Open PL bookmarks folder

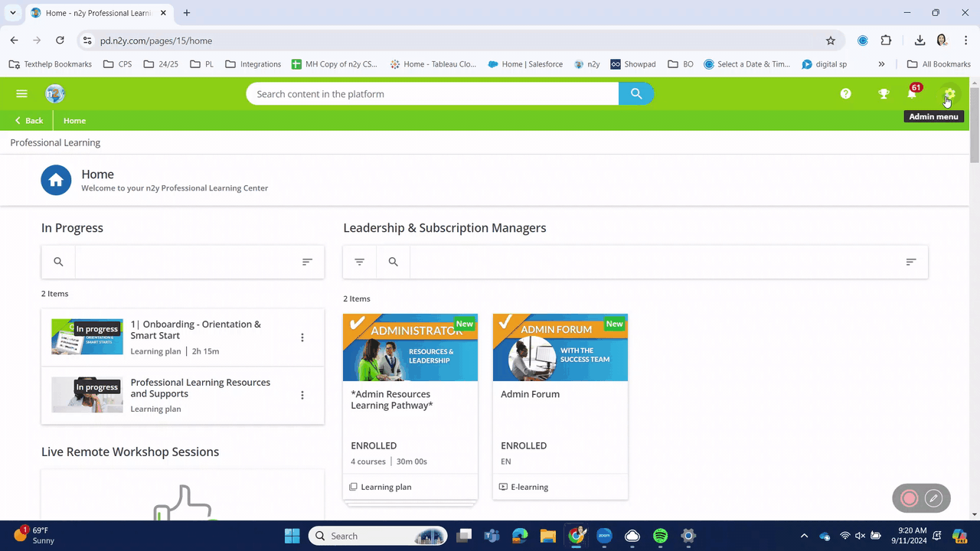click(202, 64)
